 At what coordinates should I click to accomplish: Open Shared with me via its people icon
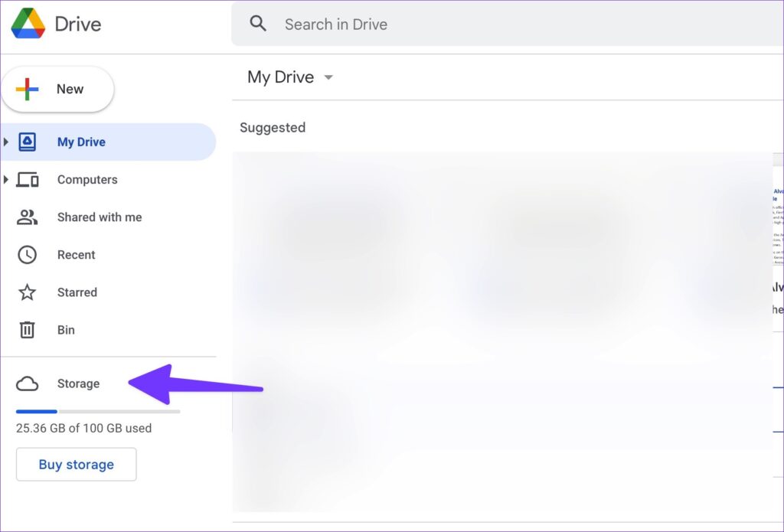[28, 217]
